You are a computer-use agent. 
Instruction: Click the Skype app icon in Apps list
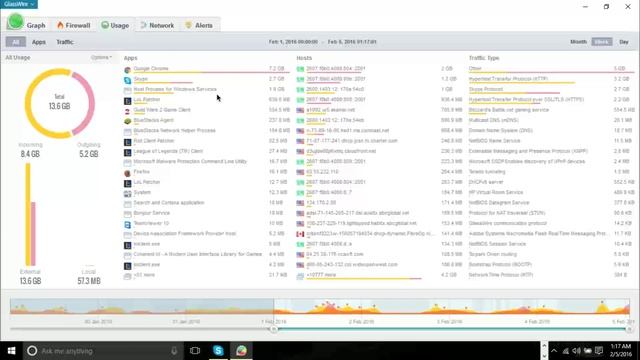click(127, 80)
